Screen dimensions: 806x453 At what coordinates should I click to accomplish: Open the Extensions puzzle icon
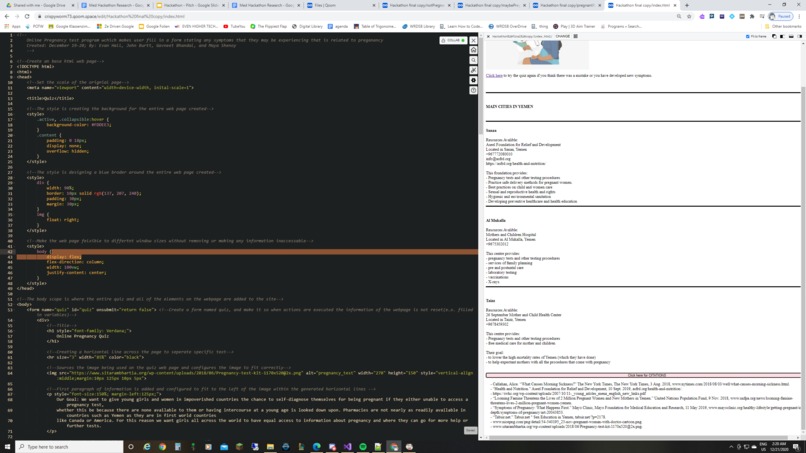click(x=752, y=16)
